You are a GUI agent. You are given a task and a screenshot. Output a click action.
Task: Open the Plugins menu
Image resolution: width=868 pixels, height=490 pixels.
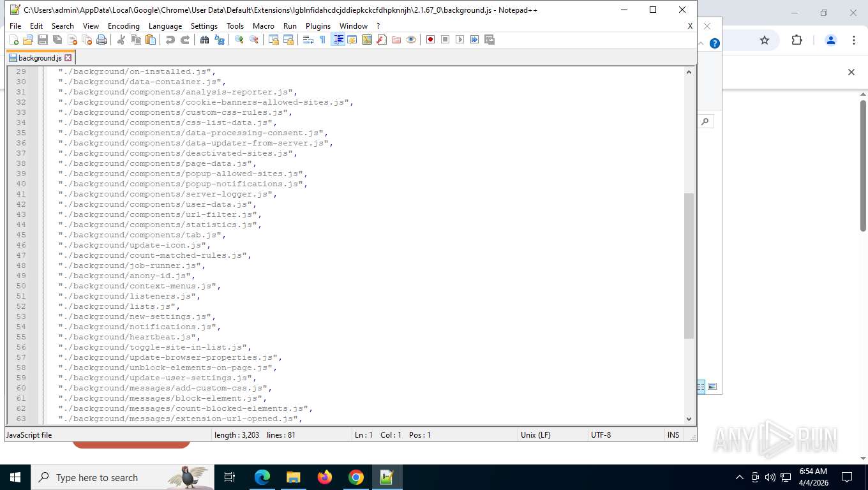[318, 26]
